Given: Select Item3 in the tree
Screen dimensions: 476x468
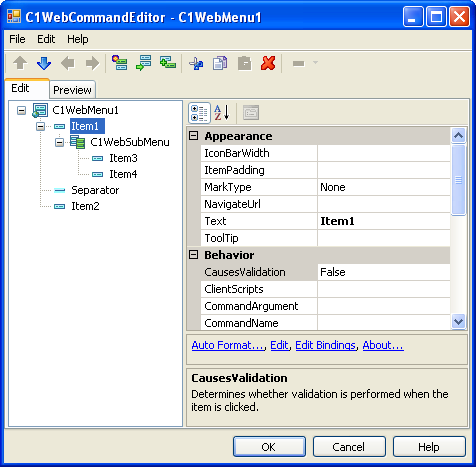Looking at the screenshot, I should pyautogui.click(x=123, y=158).
